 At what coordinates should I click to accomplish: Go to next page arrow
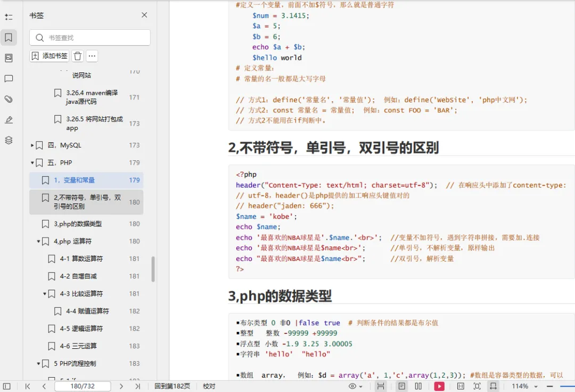(121, 386)
